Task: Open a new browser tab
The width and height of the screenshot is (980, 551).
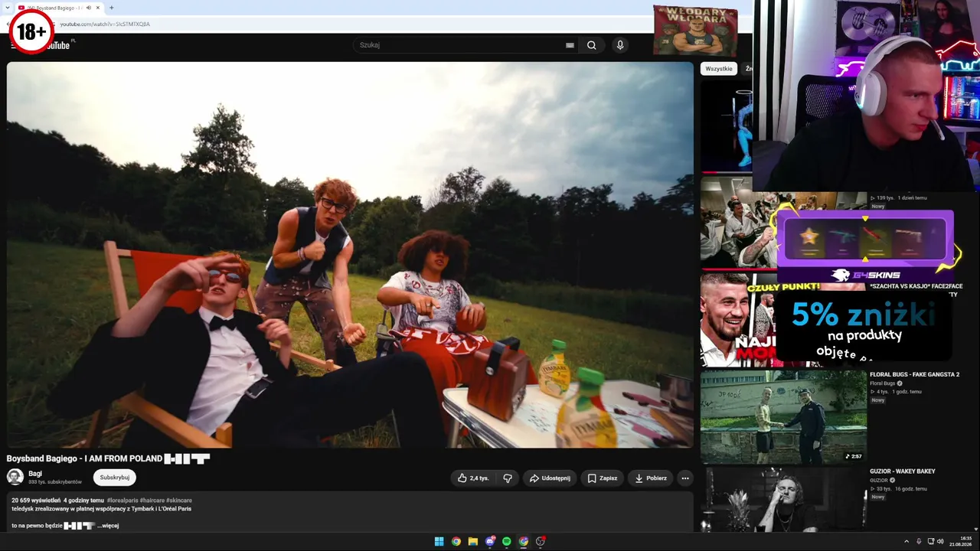Action: click(x=112, y=8)
